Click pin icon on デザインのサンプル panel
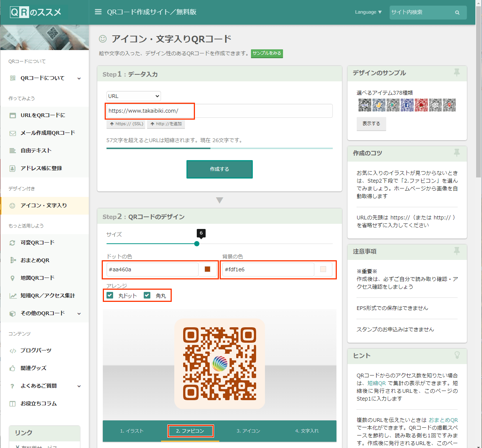This screenshot has height=448, width=482. tap(457, 73)
